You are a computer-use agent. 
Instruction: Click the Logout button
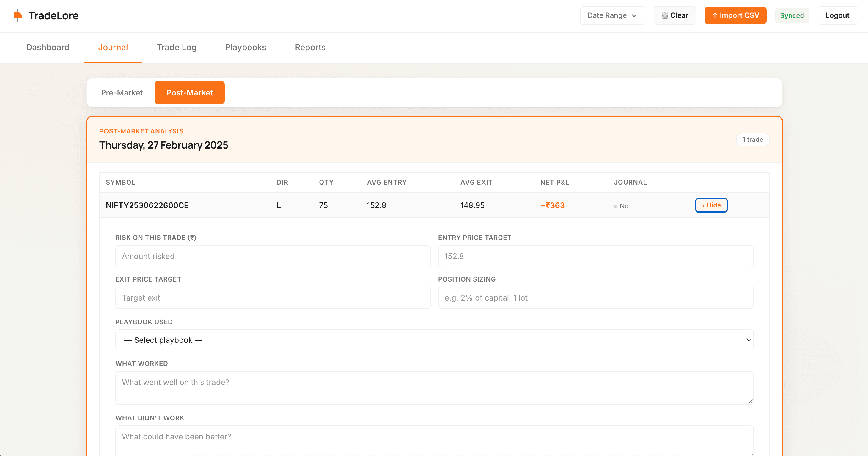(837, 15)
